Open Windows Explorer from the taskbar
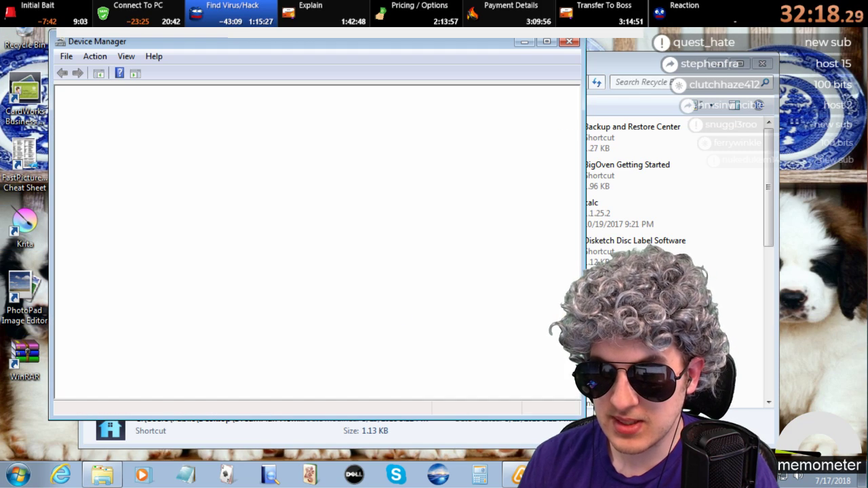The width and height of the screenshot is (868, 488). point(102,474)
